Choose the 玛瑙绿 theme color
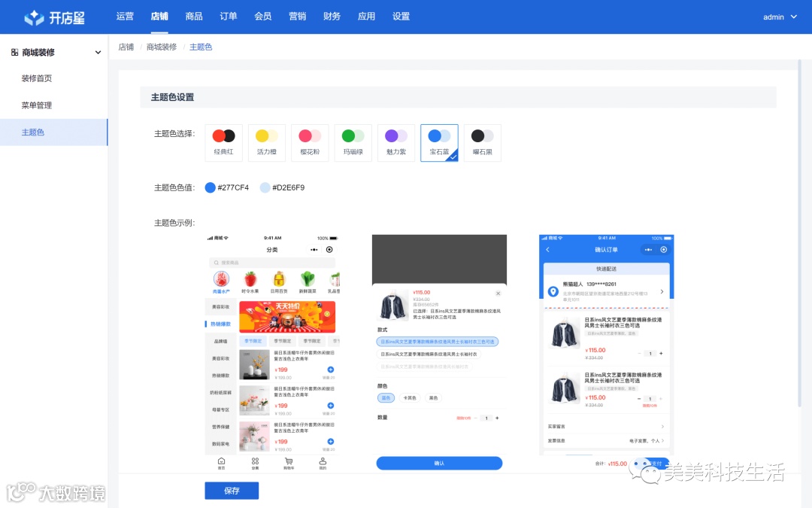This screenshot has height=508, width=812. pyautogui.click(x=353, y=142)
